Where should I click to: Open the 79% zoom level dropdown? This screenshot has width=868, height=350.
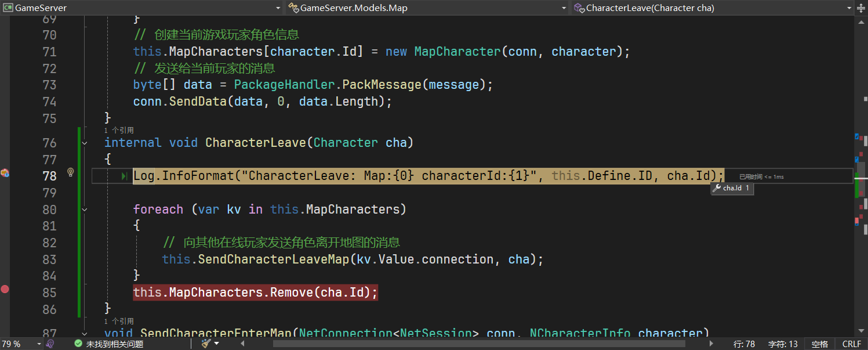point(38,344)
